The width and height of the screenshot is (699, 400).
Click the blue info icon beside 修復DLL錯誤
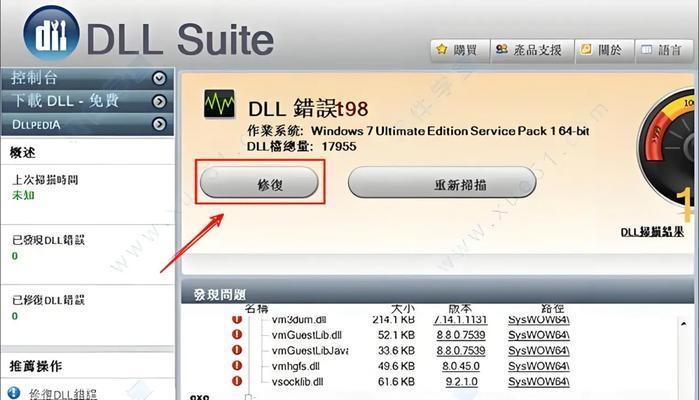click(14, 393)
